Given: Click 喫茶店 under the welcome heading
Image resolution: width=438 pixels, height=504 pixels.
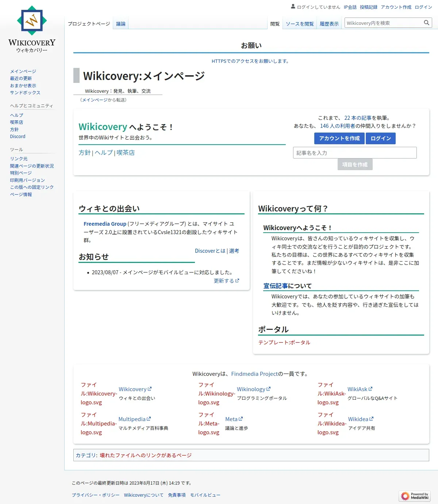Looking at the screenshot, I should (126, 153).
